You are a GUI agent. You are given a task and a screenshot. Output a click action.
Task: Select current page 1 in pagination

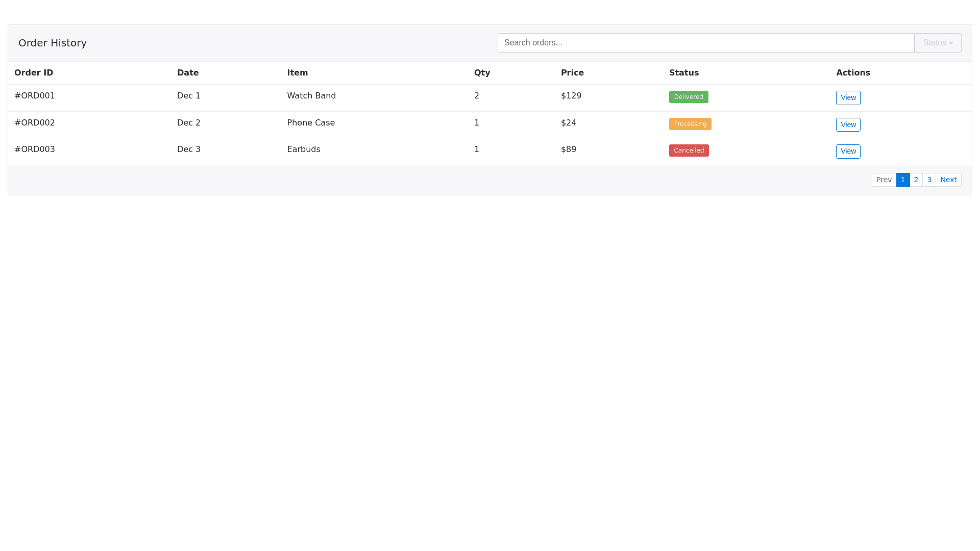902,180
